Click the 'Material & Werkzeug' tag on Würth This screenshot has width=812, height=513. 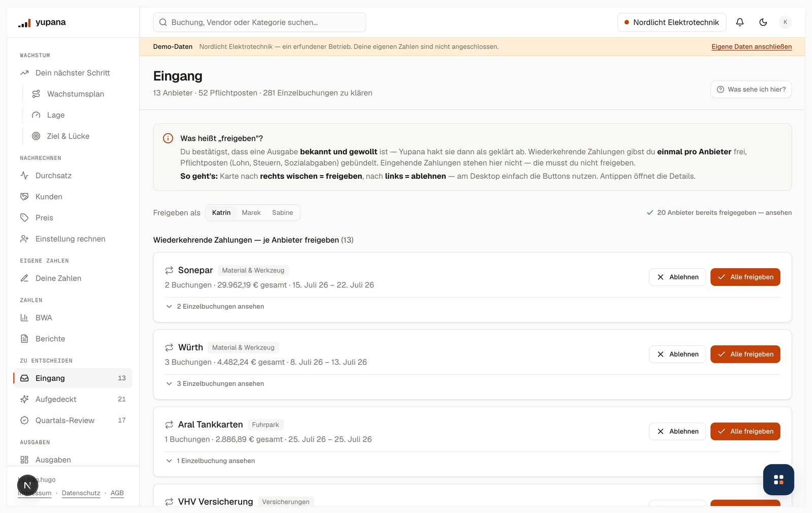tap(243, 347)
